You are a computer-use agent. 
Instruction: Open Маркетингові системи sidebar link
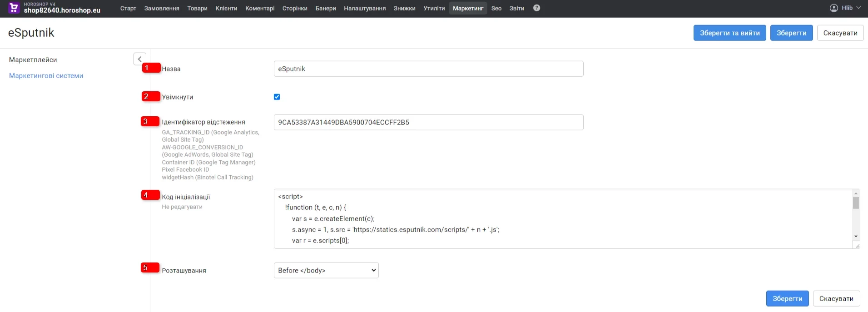pyautogui.click(x=46, y=76)
